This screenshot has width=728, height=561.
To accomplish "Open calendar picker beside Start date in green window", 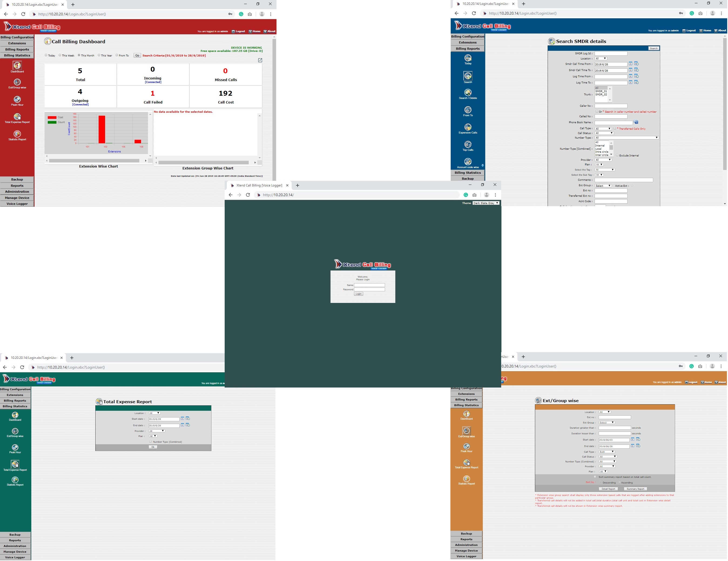I will click(183, 419).
